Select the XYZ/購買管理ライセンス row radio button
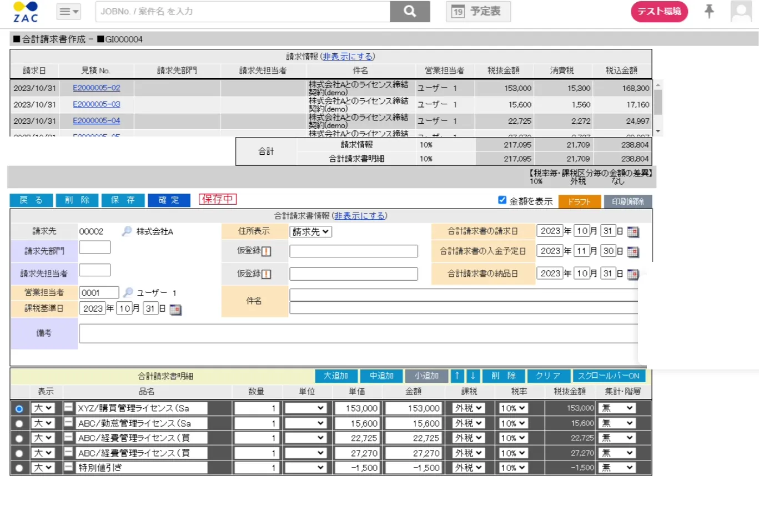Viewport: 759px width, 532px height. click(19, 409)
